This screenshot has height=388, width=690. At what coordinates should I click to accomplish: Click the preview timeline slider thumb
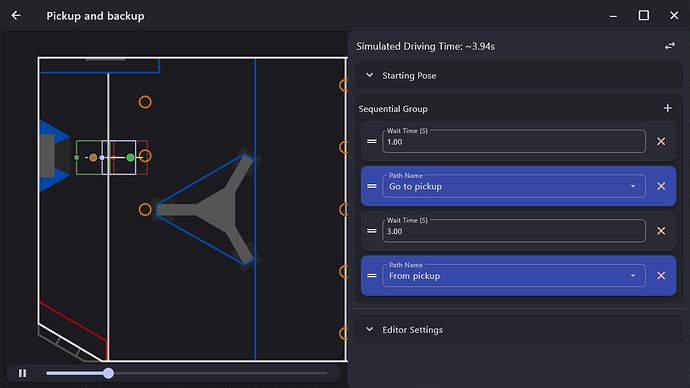[108, 373]
